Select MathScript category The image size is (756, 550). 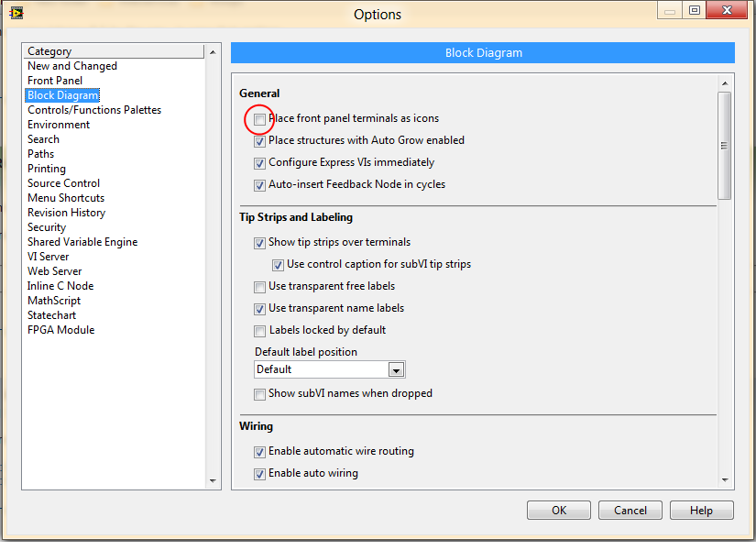pyautogui.click(x=54, y=301)
